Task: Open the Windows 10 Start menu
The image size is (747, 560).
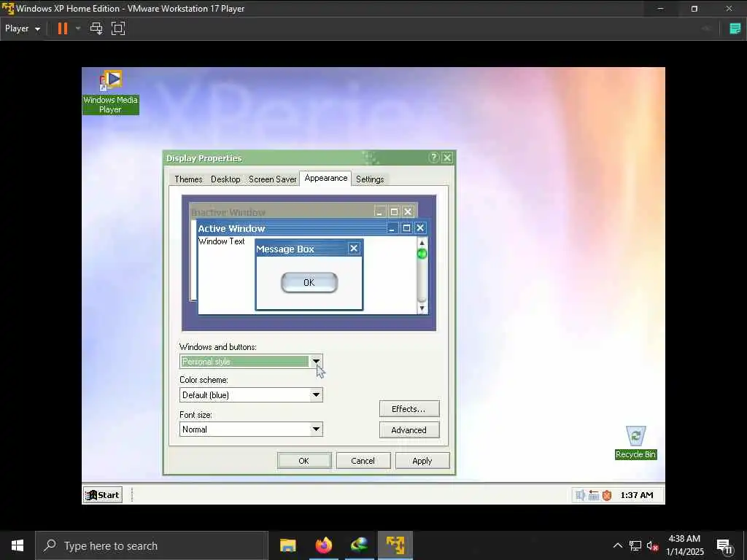Action: 18,545
